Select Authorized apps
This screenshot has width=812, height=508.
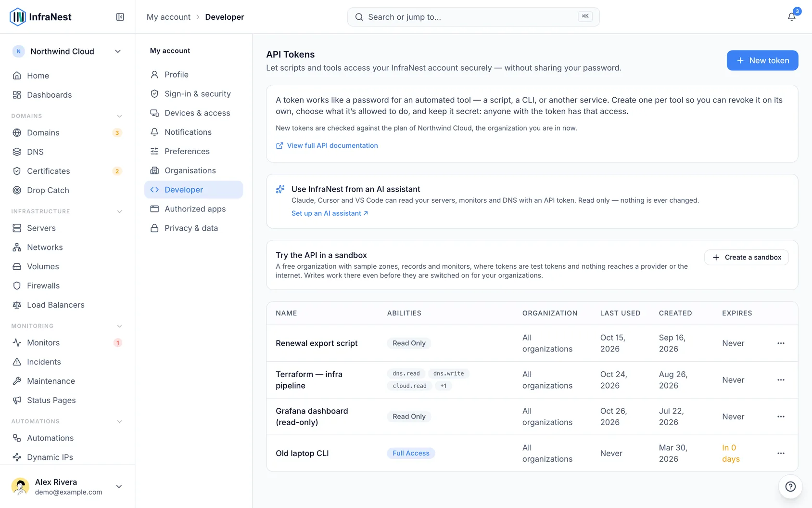(193, 208)
